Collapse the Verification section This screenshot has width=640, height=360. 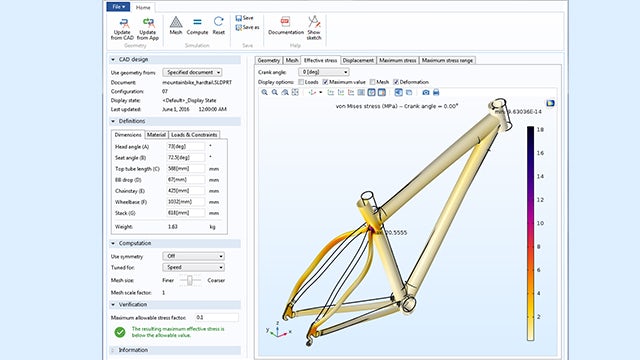point(113,304)
